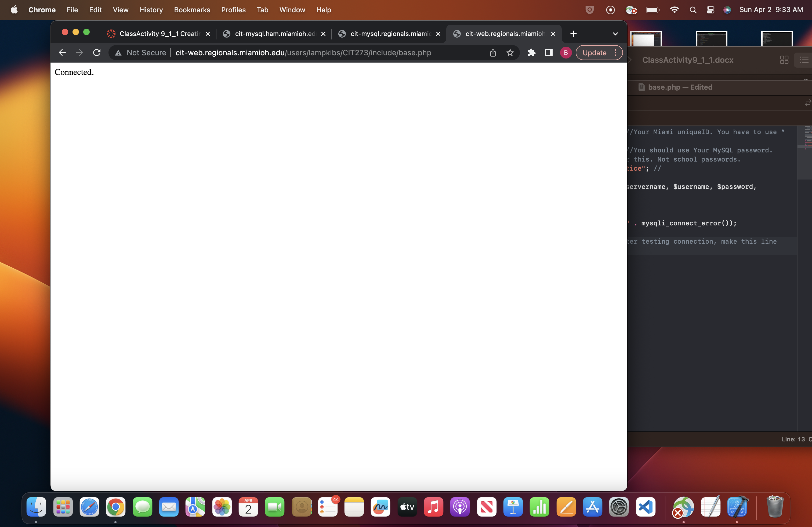Bookmark this page with the star icon

[x=510, y=53]
